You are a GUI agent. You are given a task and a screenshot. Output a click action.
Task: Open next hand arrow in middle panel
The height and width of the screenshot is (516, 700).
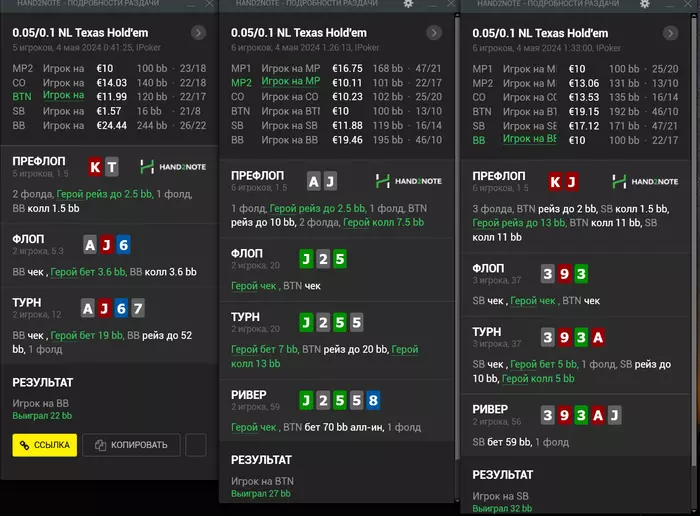(434, 33)
